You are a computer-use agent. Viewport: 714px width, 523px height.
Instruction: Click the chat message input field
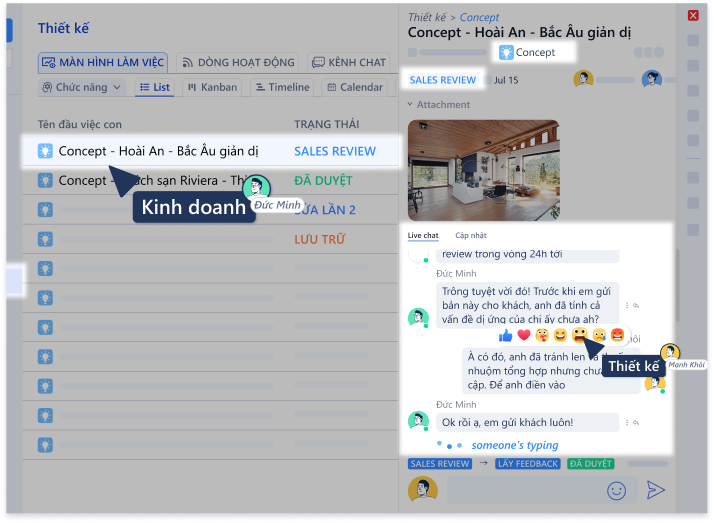(x=520, y=489)
